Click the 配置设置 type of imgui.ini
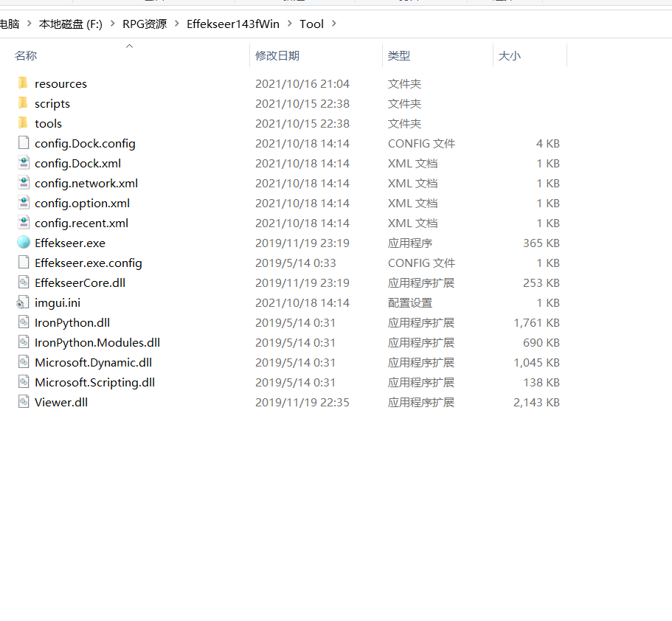 (410, 303)
